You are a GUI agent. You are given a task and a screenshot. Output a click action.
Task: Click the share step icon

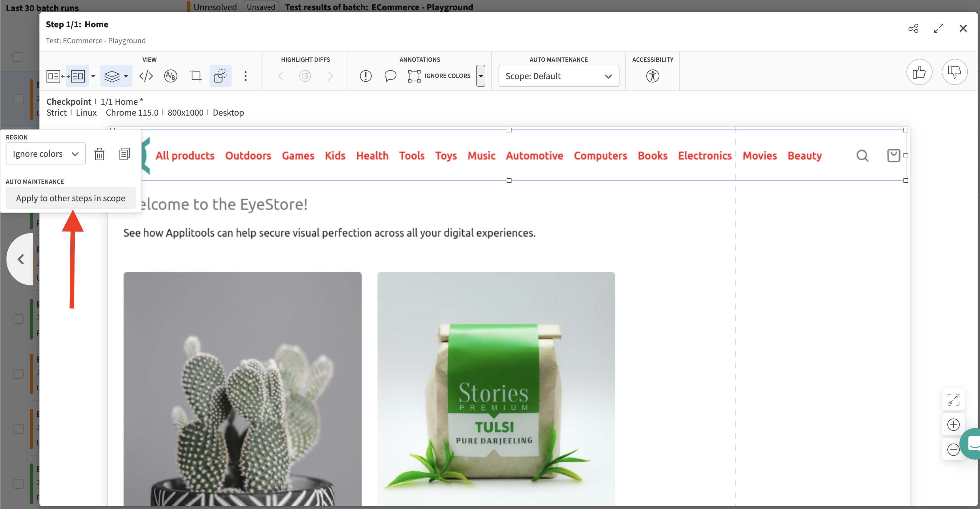click(x=913, y=29)
